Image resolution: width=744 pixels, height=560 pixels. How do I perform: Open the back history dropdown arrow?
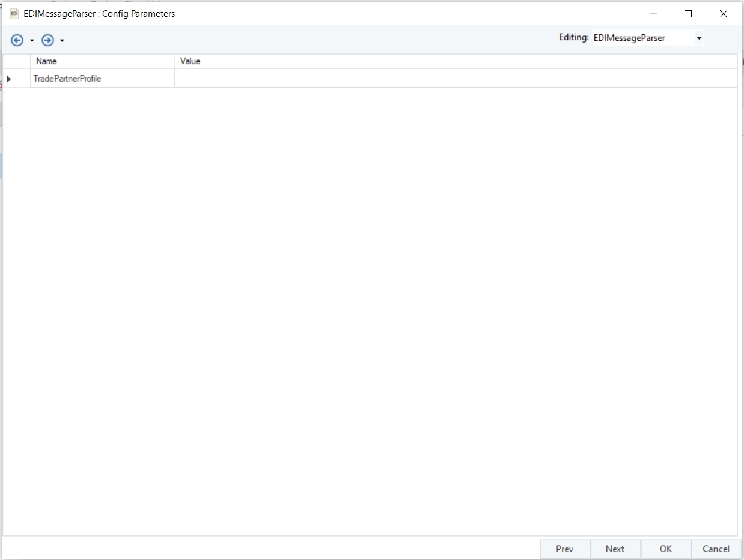click(x=32, y=41)
